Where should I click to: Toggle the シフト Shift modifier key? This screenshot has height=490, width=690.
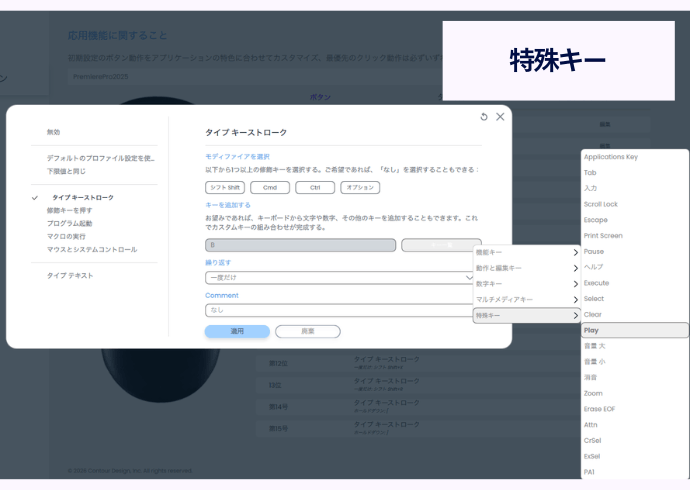[225, 187]
